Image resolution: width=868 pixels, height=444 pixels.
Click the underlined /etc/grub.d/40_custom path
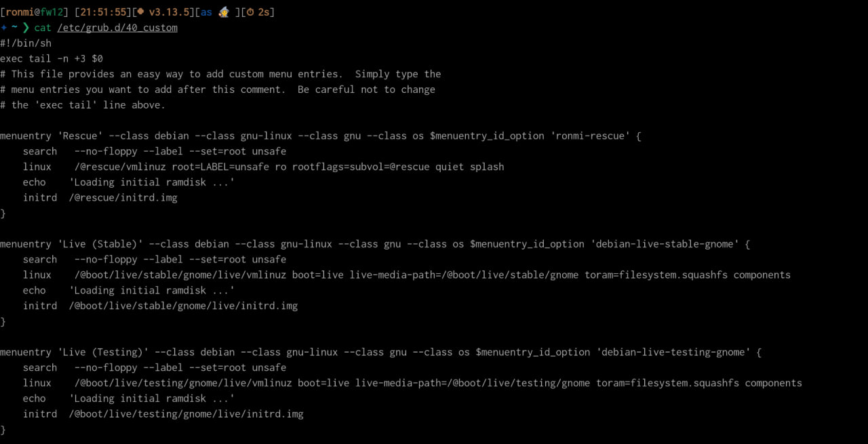coord(117,28)
